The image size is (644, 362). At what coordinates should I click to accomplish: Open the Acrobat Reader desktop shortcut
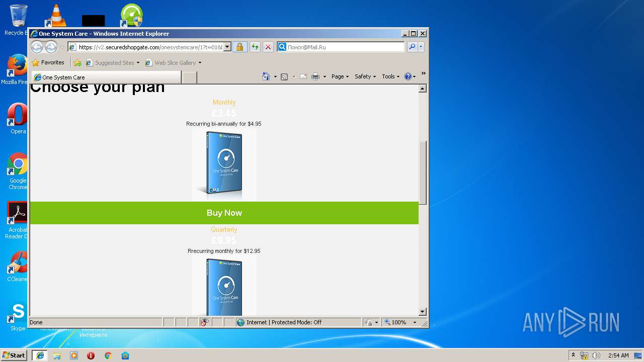pyautogui.click(x=18, y=220)
